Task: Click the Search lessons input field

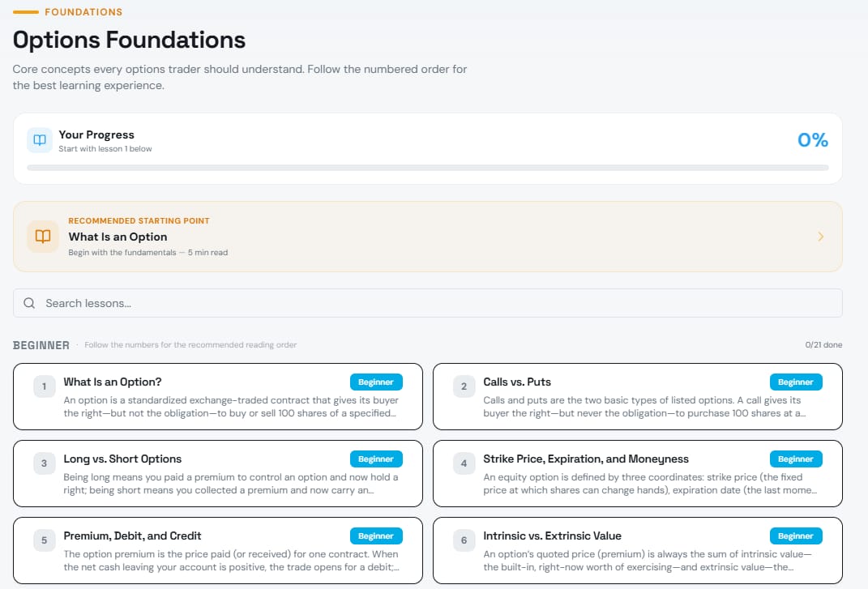Action: 438,303
